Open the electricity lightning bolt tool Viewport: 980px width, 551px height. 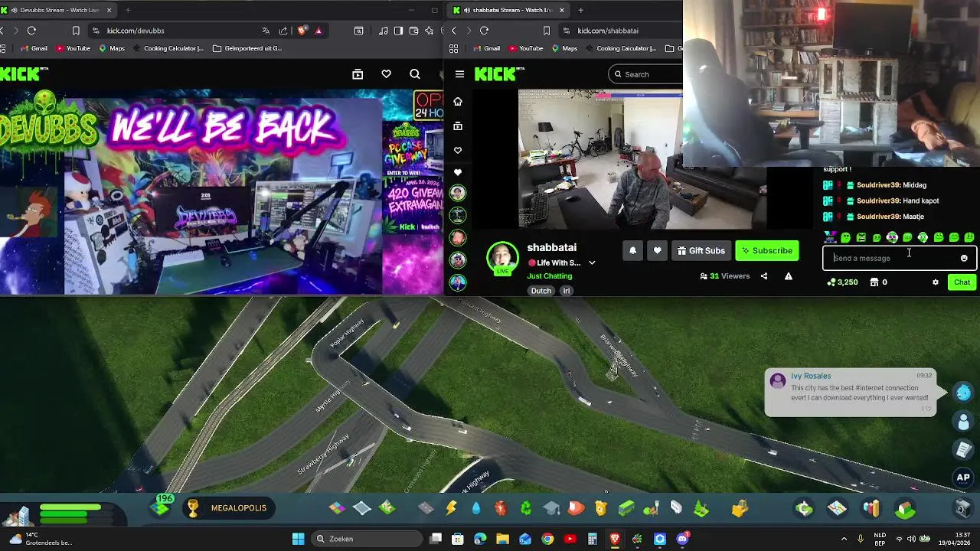[451, 508]
